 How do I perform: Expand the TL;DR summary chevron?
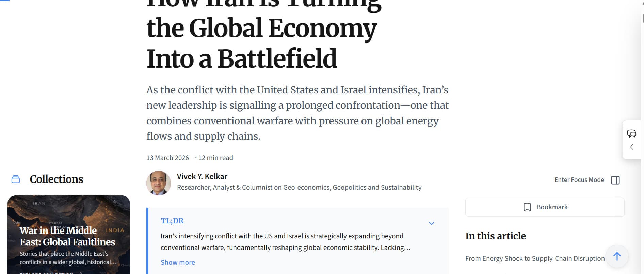(431, 223)
